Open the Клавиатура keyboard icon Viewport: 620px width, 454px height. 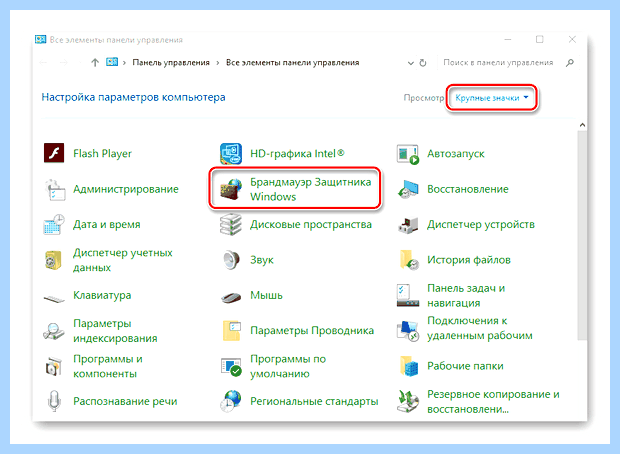[54, 298]
